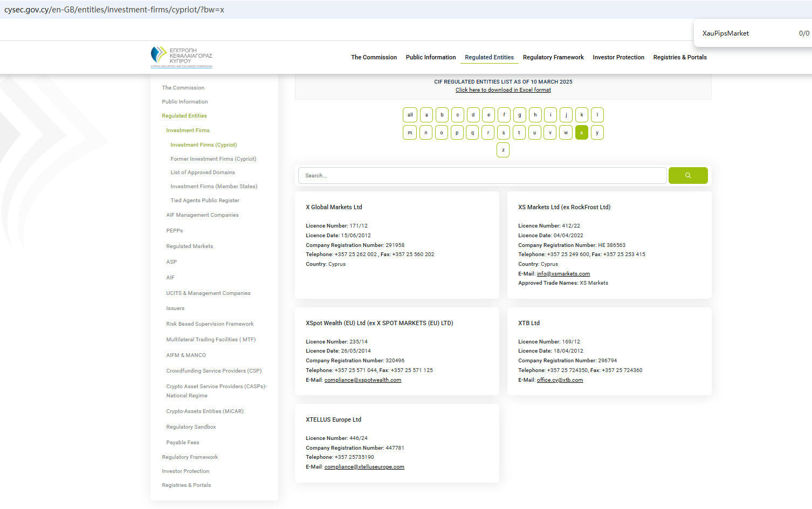Open X Global Markets Ltd entity
This screenshot has height=509, width=812.
point(334,207)
